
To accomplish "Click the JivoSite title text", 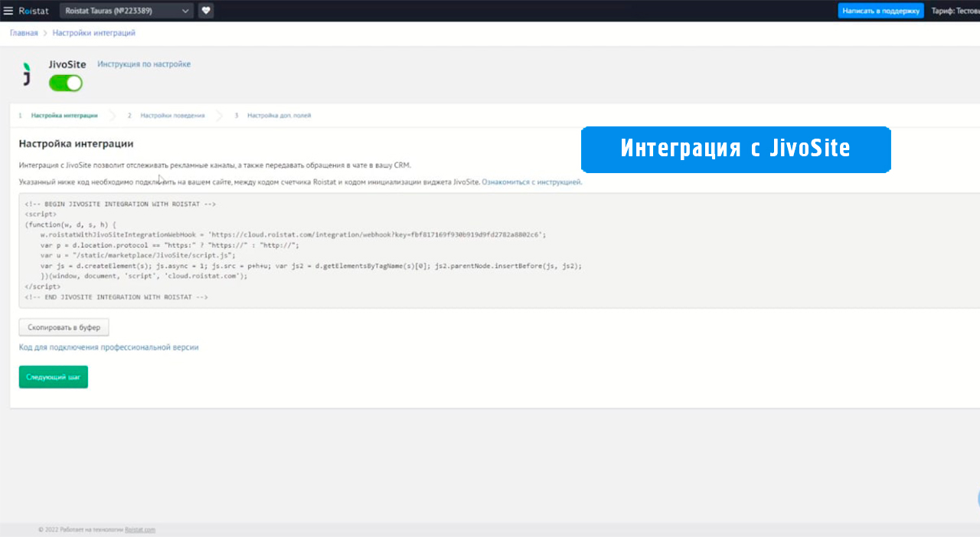I will click(x=67, y=64).
